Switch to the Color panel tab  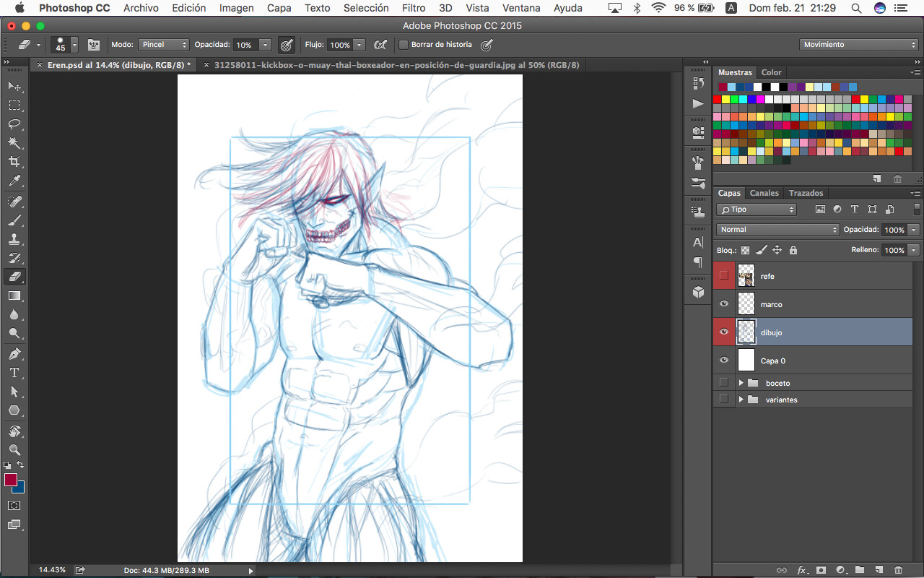coord(771,72)
